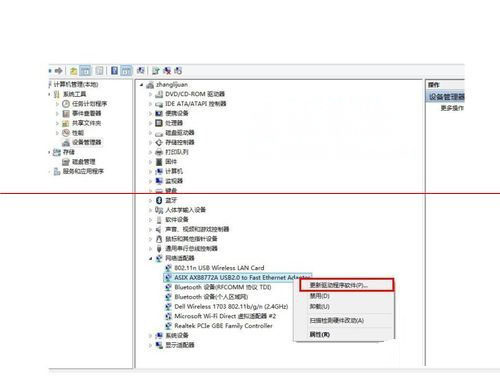
Task: Click the 处理器 processor chip icon
Action: tap(159, 123)
